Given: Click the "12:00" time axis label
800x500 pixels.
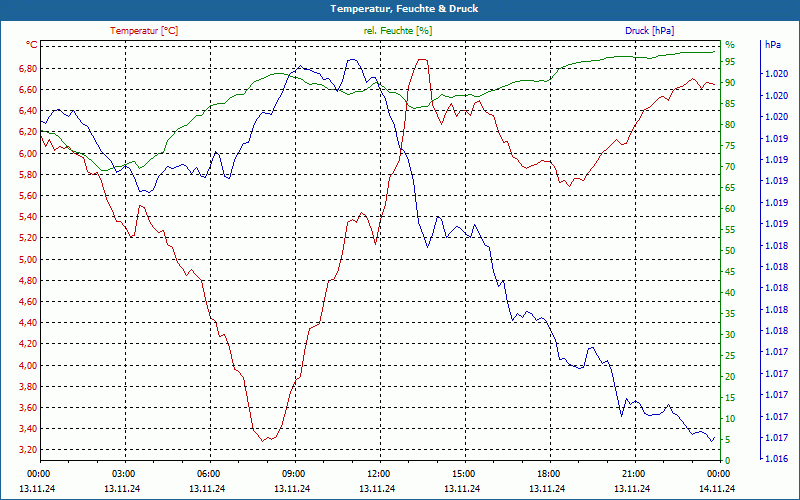Looking at the screenshot, I should point(378,473).
